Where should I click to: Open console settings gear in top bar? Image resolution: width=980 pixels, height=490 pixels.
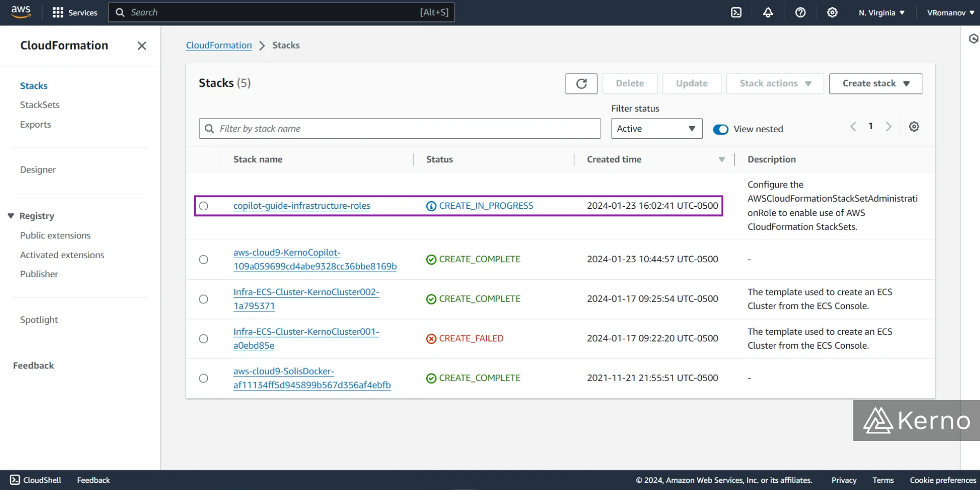[x=832, y=12]
